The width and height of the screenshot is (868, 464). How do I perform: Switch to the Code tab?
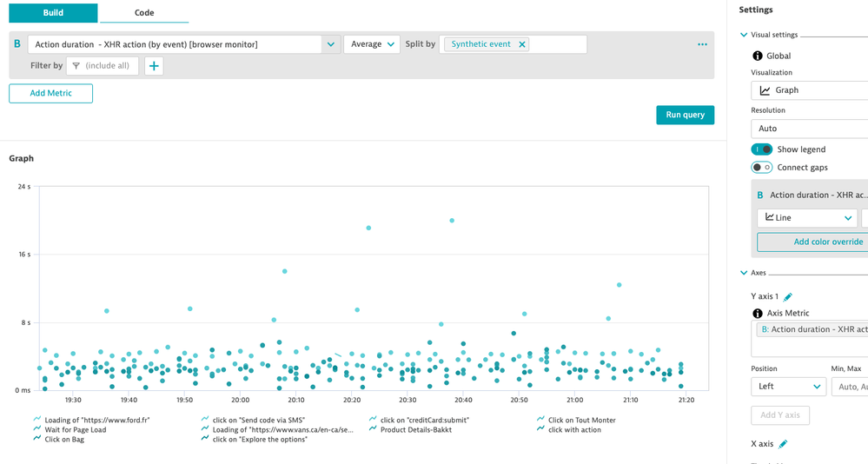pyautogui.click(x=144, y=13)
